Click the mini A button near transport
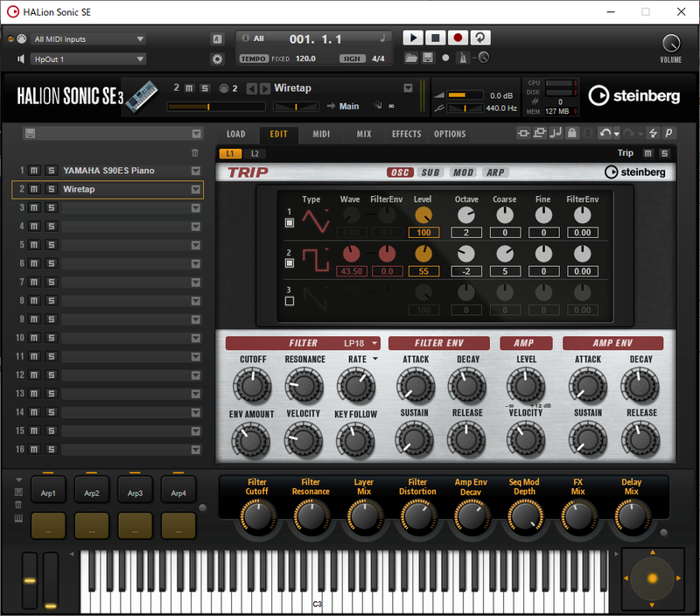Viewport: 700px width, 616px height. click(x=217, y=39)
